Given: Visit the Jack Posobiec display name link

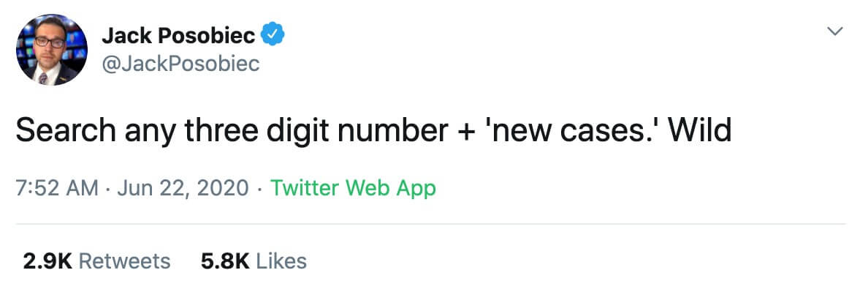Looking at the screenshot, I should click(x=178, y=36).
